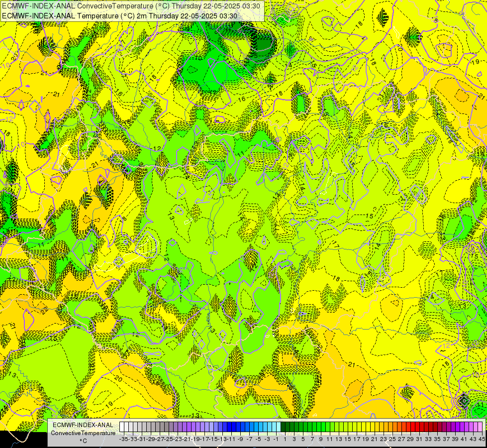Viewport: 487px width, 448px height.
Task: Pick the pink swatch above 45 in the legend
Action: tap(480, 427)
